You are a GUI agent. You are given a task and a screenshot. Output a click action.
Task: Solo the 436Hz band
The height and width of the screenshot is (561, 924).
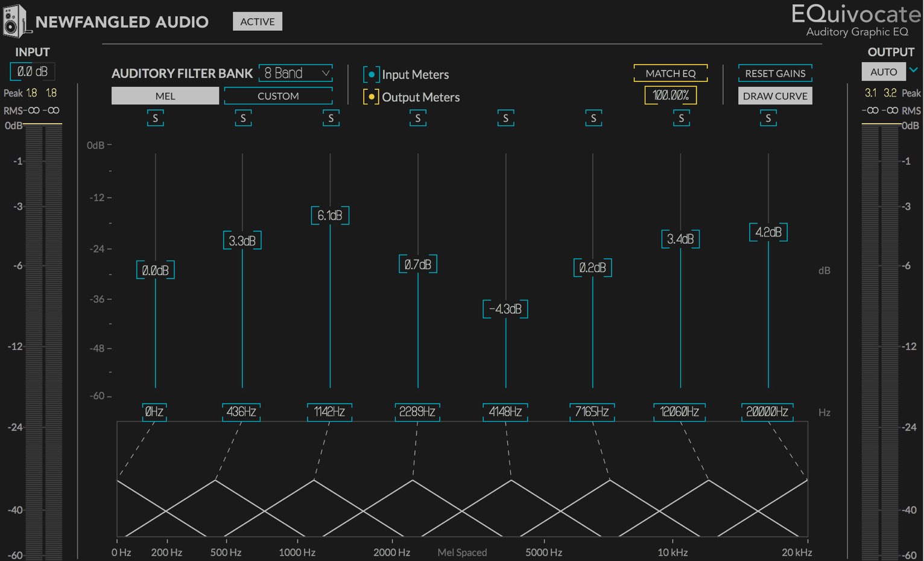[x=243, y=118]
